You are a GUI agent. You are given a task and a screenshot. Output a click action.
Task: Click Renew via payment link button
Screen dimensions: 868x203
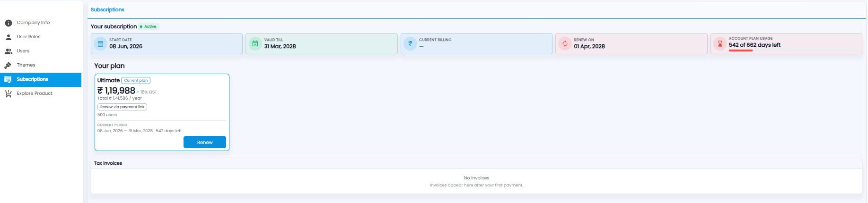[x=122, y=107]
